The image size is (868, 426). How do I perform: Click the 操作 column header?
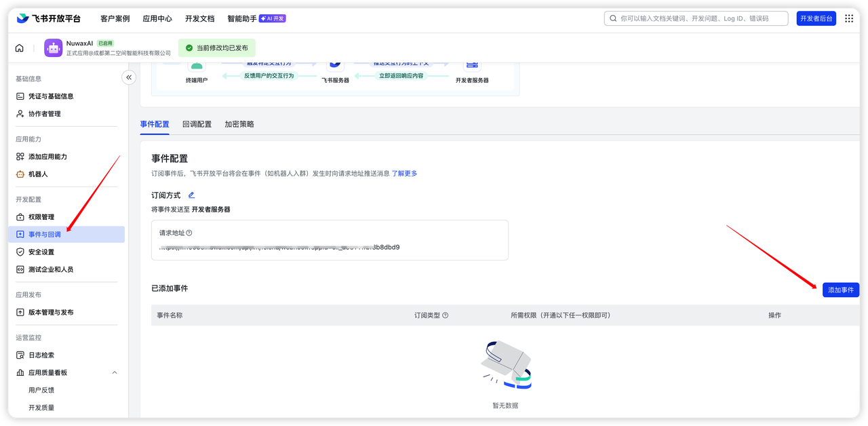point(774,315)
